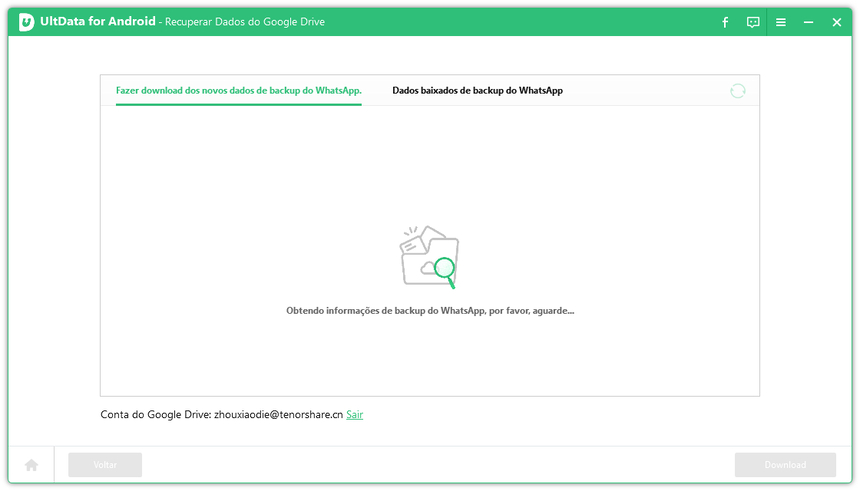Go to the Home screen icon

click(x=31, y=465)
